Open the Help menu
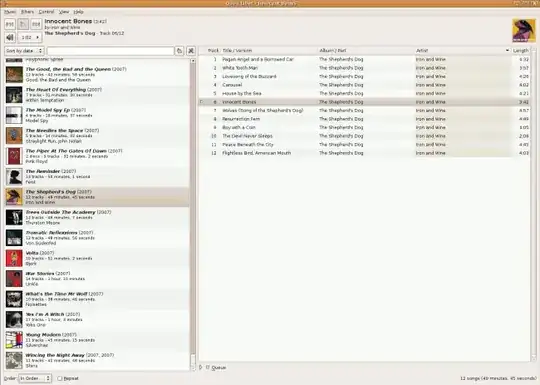 [79, 12]
